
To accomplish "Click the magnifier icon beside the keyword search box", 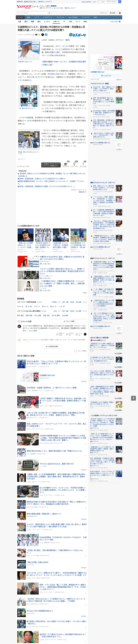I will 49,13.
